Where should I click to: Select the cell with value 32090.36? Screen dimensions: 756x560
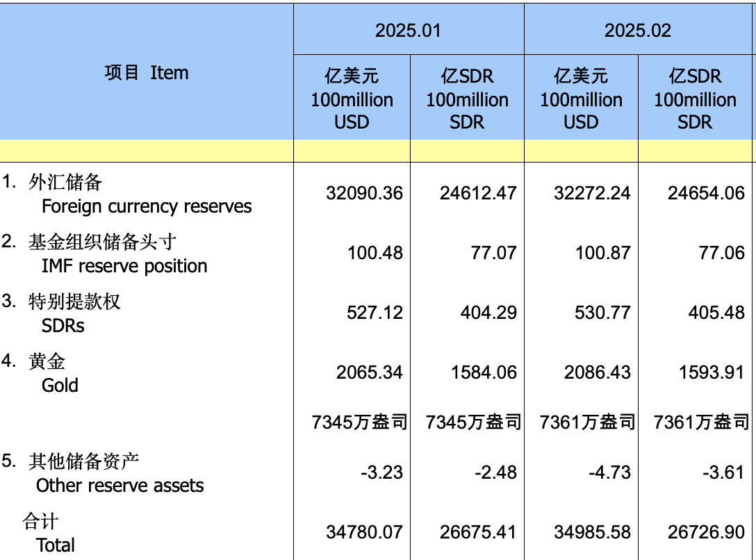tap(364, 193)
